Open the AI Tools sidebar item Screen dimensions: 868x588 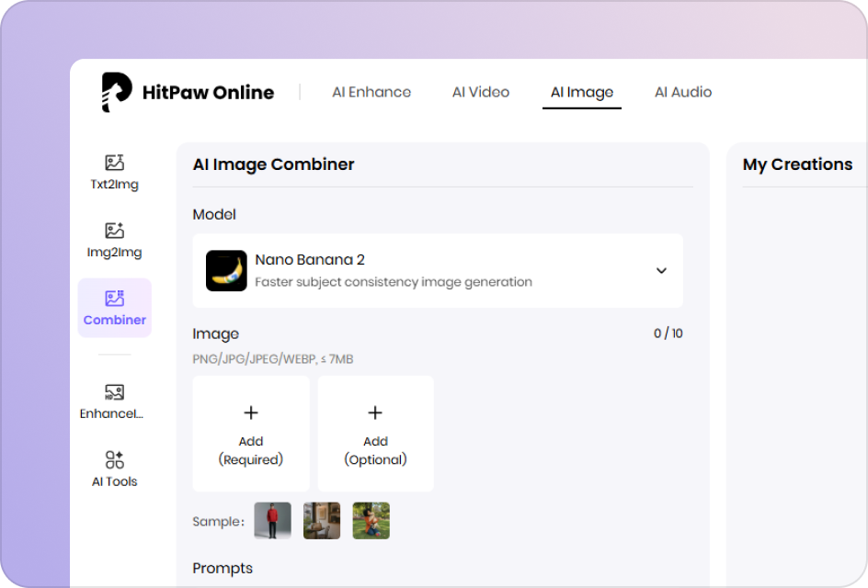click(115, 469)
